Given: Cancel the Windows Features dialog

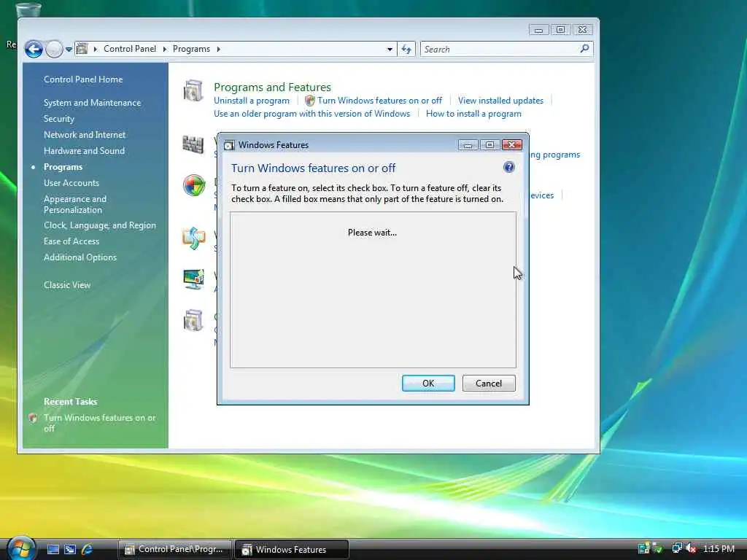Looking at the screenshot, I should pos(489,384).
